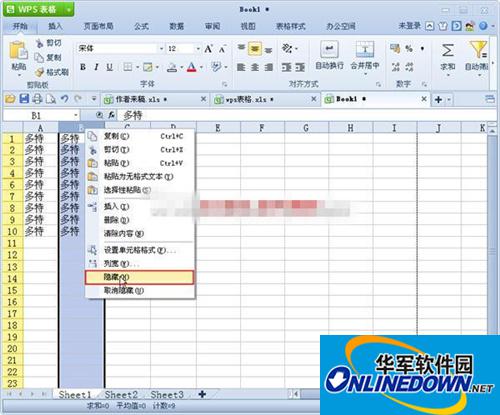Click the print preview icon in quick toolbar
500x415 pixels.
pyautogui.click(x=51, y=99)
